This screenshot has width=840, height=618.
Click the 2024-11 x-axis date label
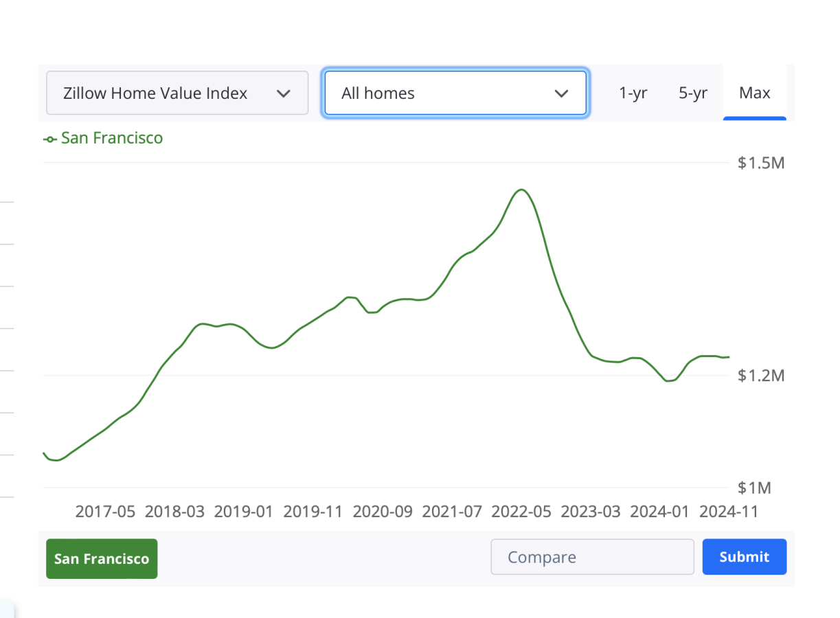(x=728, y=512)
